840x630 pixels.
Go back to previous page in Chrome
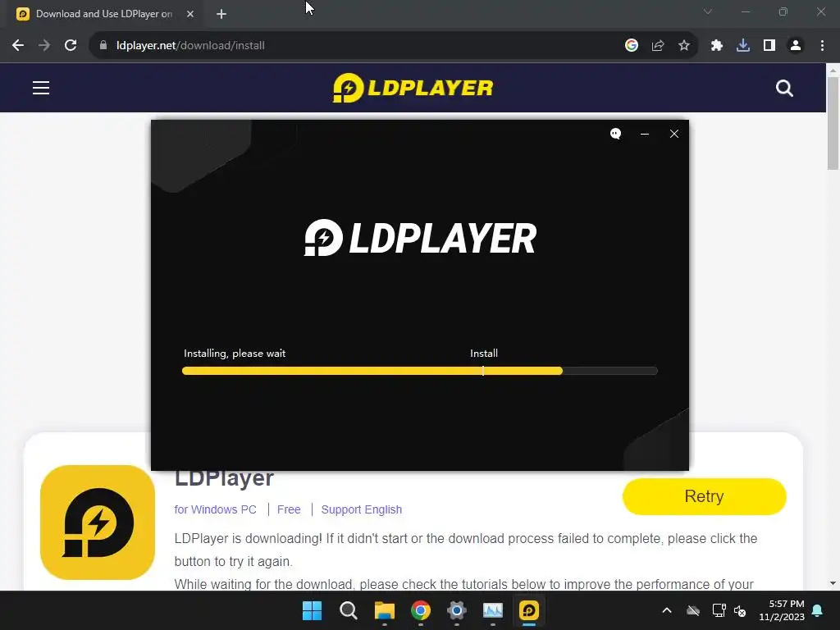tap(18, 46)
